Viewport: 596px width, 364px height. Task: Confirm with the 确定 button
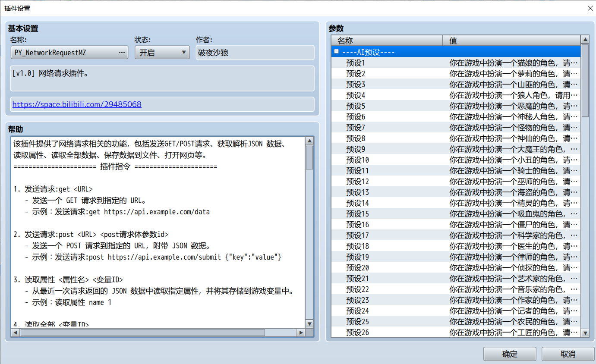(x=510, y=354)
